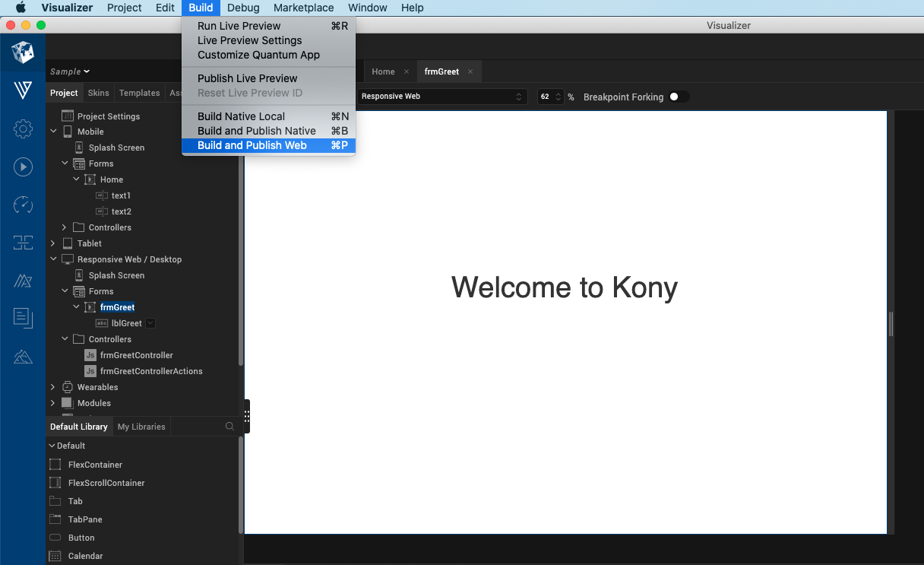Select the FlexContainer widget icon

tap(55, 465)
